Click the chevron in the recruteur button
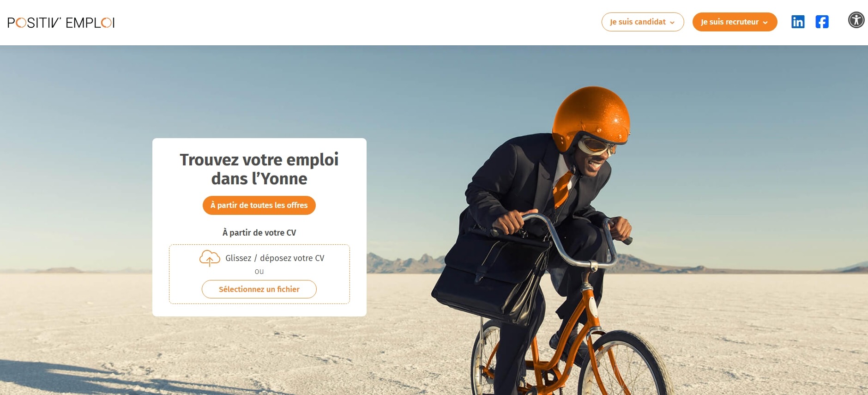The image size is (868, 395). [x=765, y=23]
